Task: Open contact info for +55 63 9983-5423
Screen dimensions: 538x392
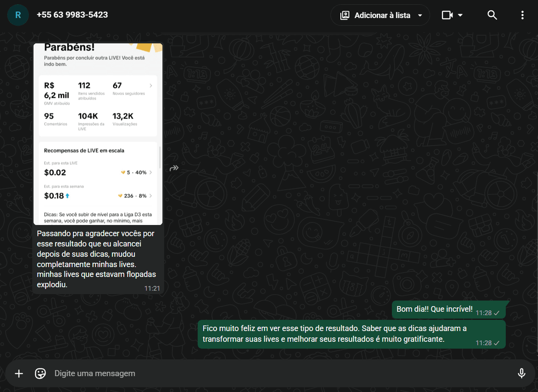Action: (x=72, y=15)
